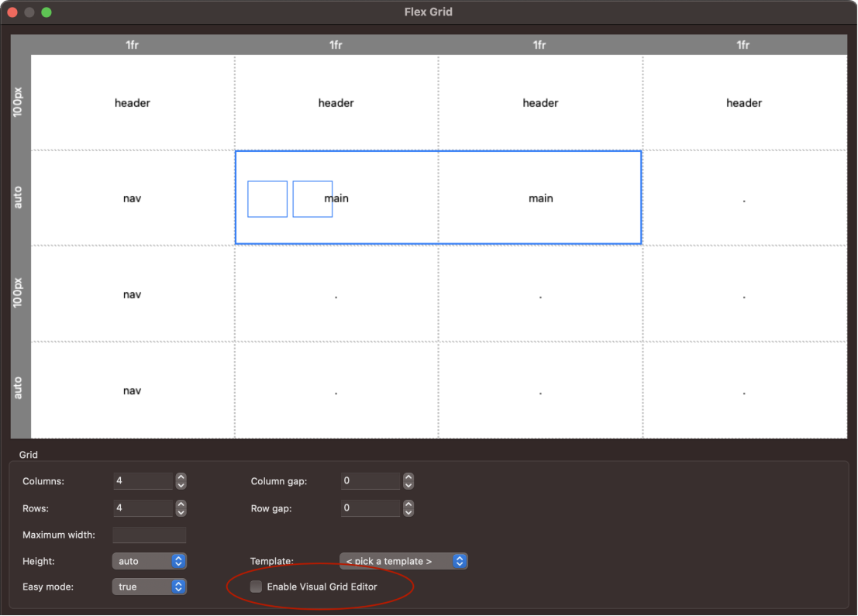Open the Easy mode dropdown
This screenshot has height=616, width=858.
click(x=149, y=587)
